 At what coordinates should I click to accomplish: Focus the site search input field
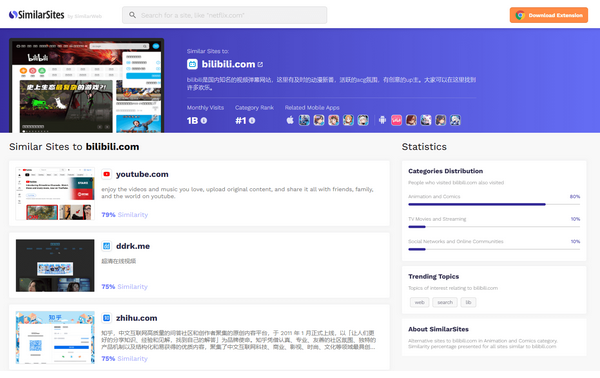pyautogui.click(x=225, y=15)
